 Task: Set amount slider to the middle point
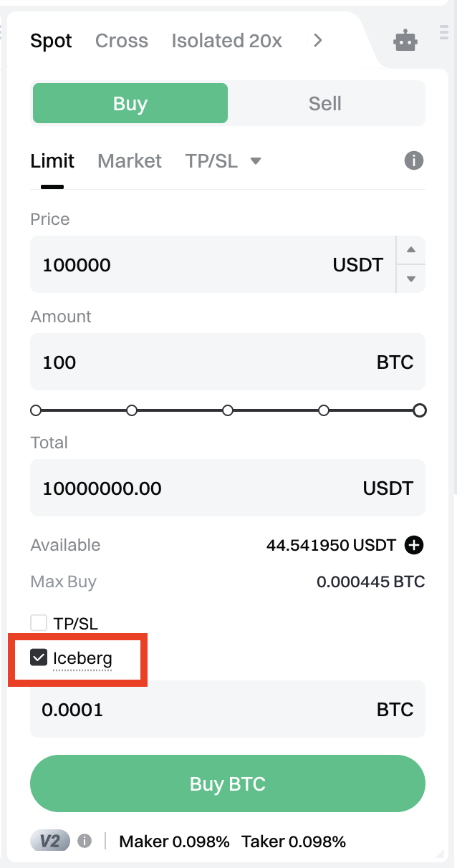(228, 410)
